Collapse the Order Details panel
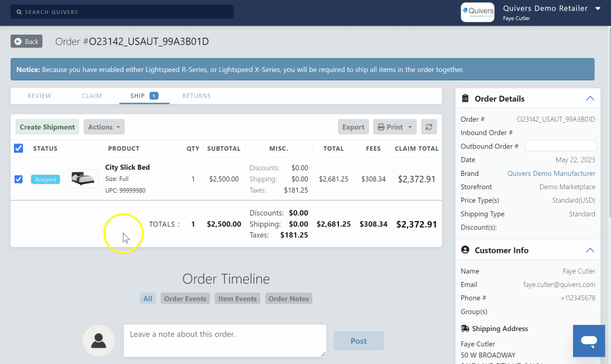 (590, 99)
